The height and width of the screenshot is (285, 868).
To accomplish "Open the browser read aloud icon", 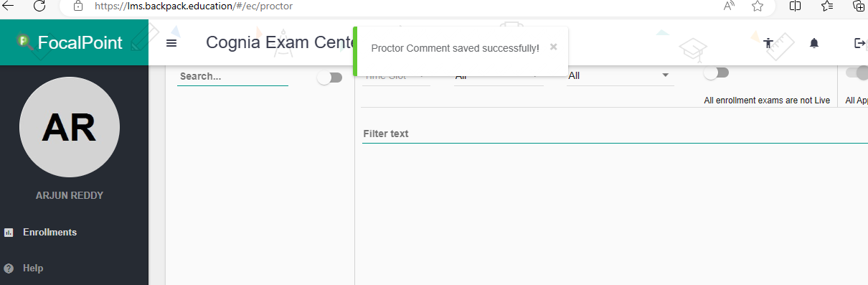I will point(730,6).
